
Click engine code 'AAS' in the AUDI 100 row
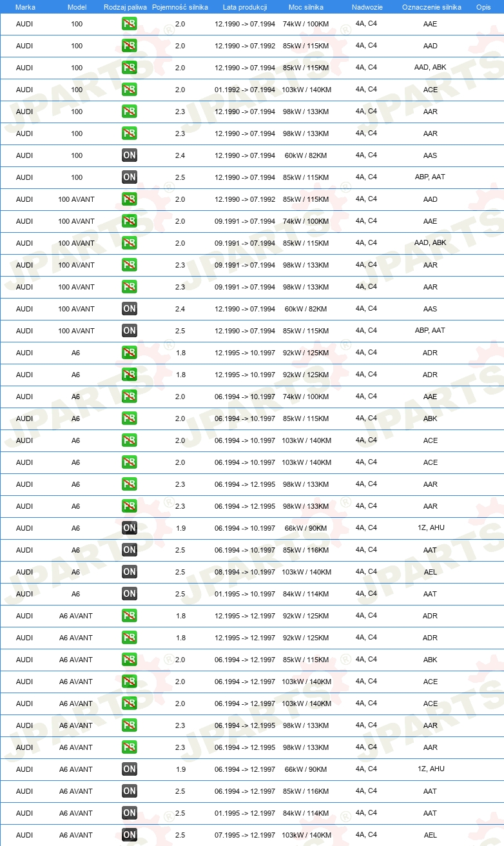(431, 155)
